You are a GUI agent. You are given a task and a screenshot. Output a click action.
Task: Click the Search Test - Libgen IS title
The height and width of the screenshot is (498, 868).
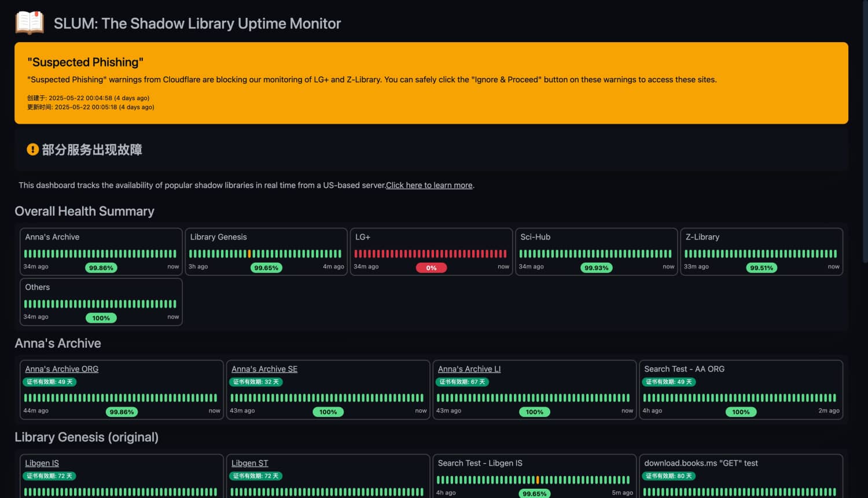(x=480, y=463)
